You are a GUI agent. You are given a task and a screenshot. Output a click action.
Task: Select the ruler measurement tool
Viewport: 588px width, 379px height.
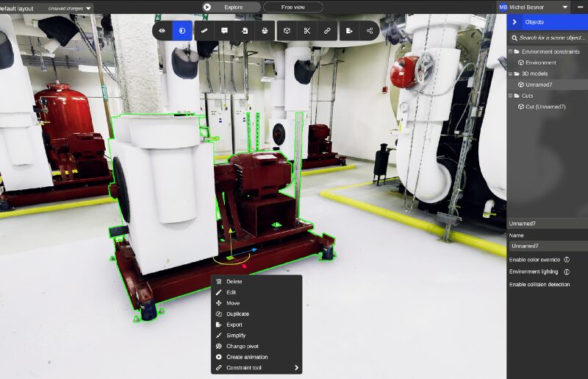pos(204,31)
